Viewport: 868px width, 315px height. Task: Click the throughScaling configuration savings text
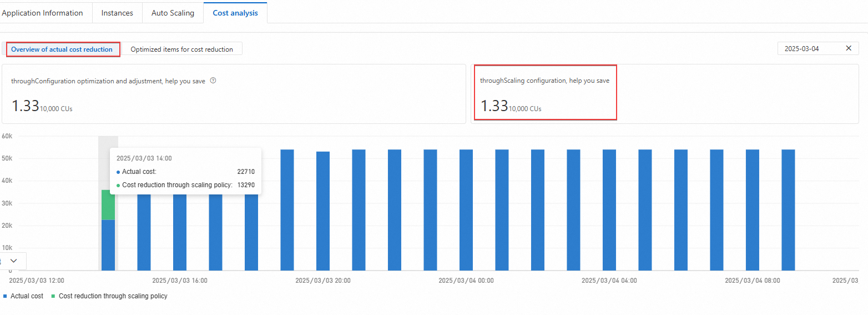(x=544, y=81)
